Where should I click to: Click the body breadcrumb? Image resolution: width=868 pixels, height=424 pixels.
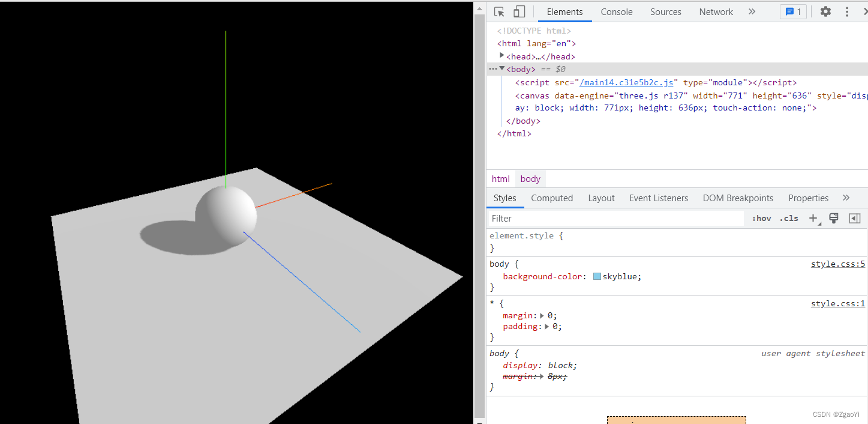tap(530, 179)
